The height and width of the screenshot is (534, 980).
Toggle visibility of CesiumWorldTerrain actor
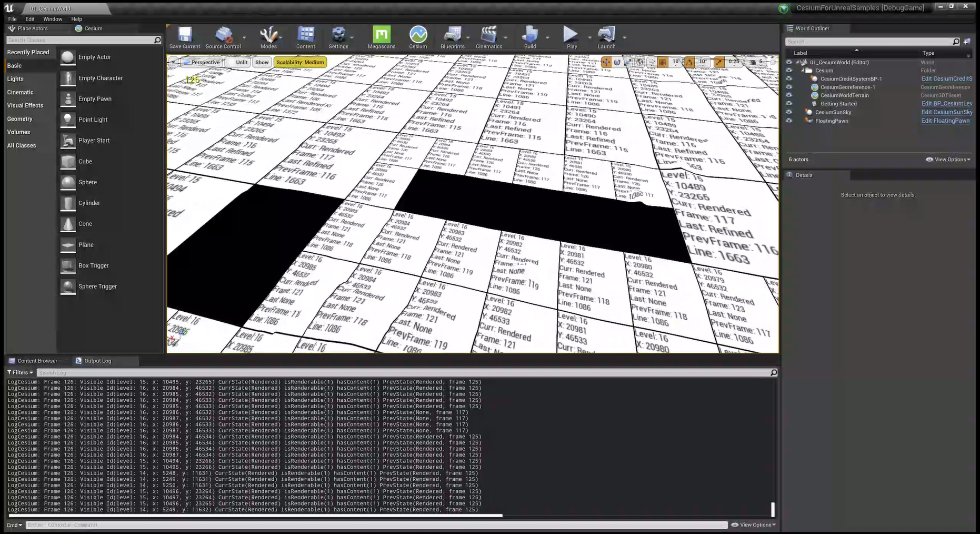789,95
